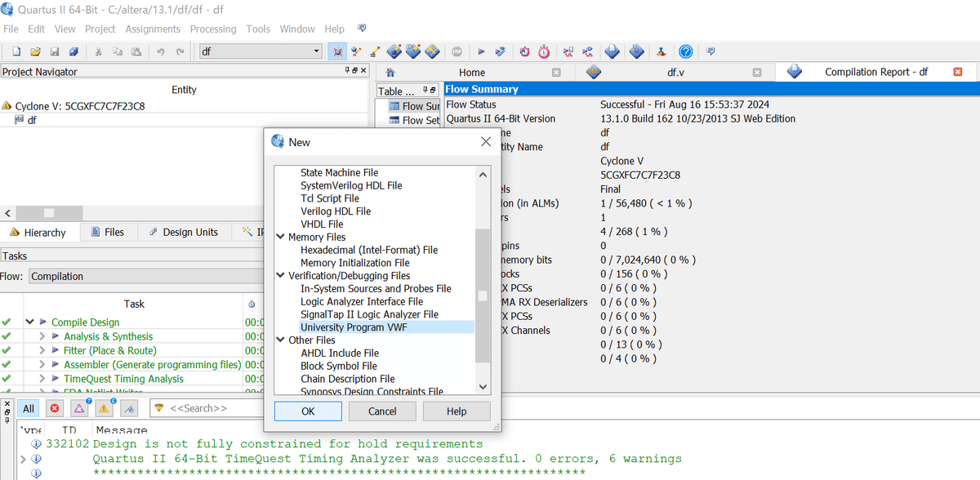Click the message Search input field
The image size is (980, 480).
pos(206,408)
